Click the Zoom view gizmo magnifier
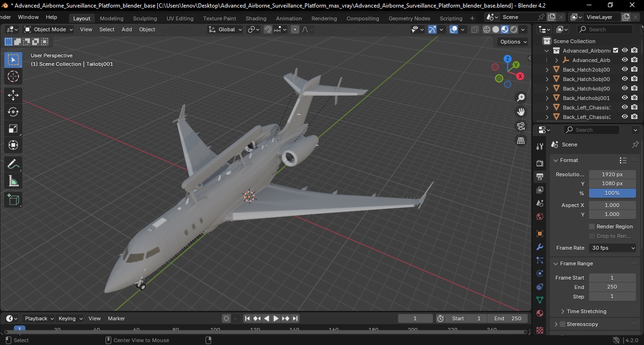The width and height of the screenshot is (644, 345). [x=521, y=98]
